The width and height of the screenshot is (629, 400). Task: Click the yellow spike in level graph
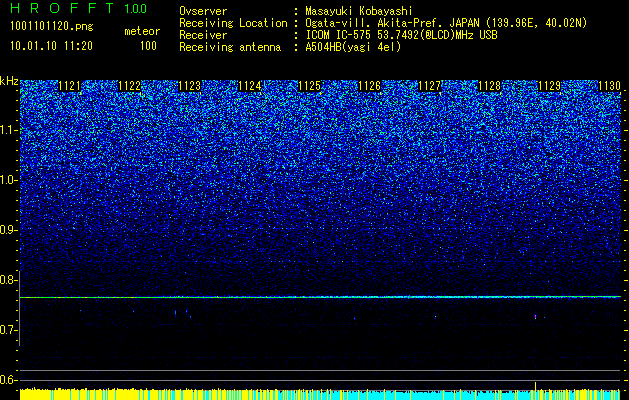(536, 386)
